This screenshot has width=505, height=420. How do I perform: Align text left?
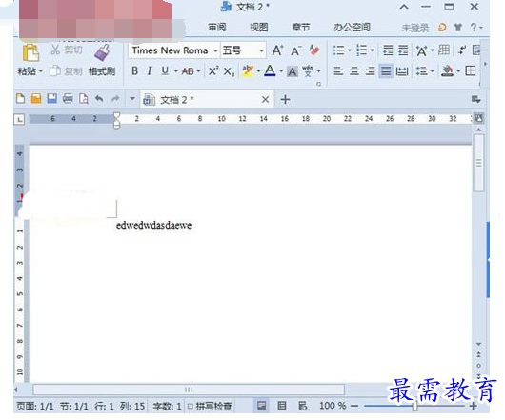coord(338,70)
